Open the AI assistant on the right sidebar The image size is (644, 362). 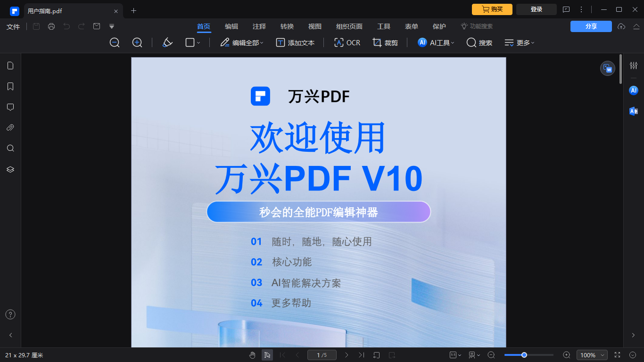633,90
